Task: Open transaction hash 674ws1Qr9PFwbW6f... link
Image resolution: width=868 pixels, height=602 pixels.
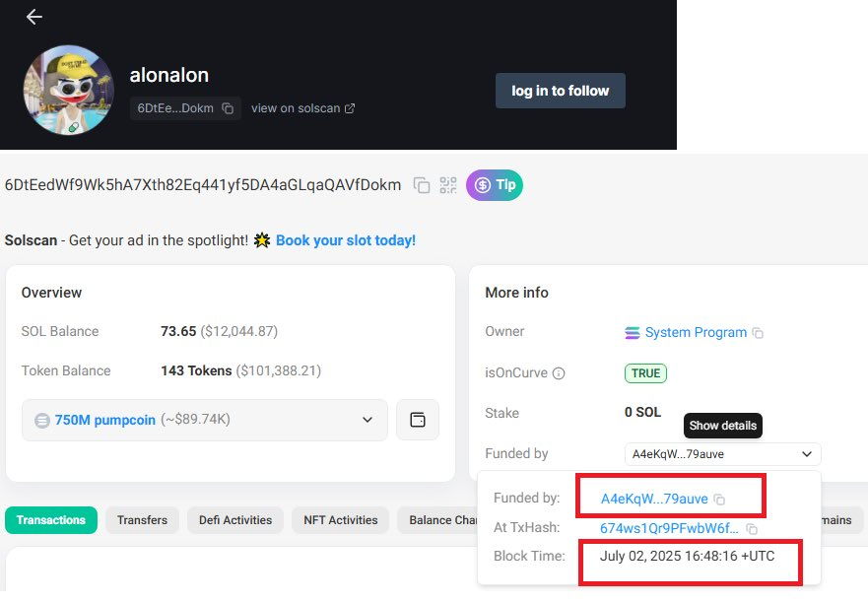Action: (x=669, y=528)
